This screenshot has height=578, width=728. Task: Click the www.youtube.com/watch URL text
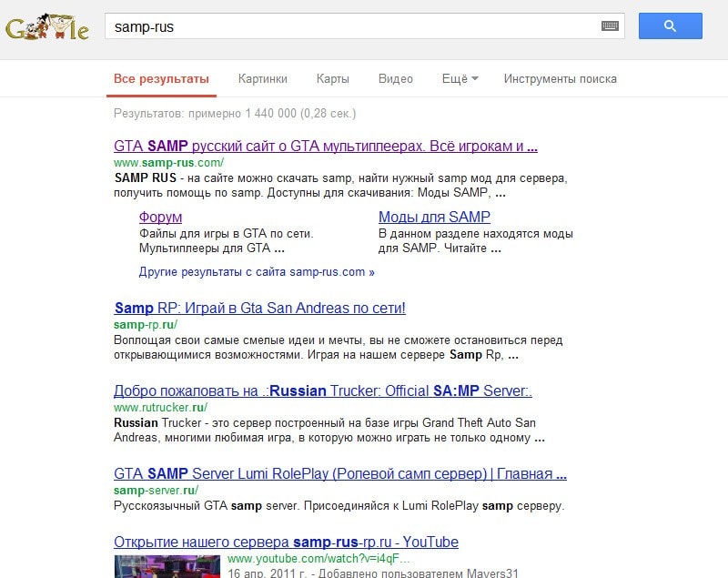point(318,558)
